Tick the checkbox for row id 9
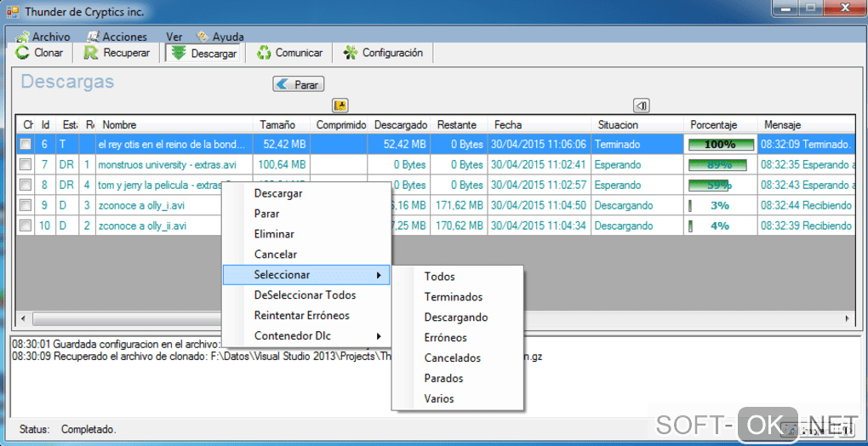 (26, 206)
